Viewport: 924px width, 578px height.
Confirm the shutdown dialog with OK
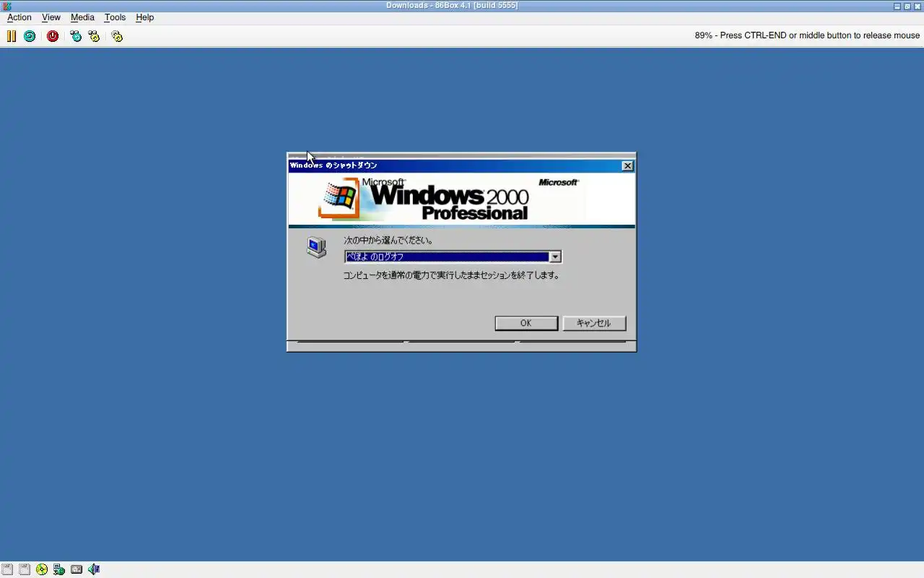coord(526,323)
